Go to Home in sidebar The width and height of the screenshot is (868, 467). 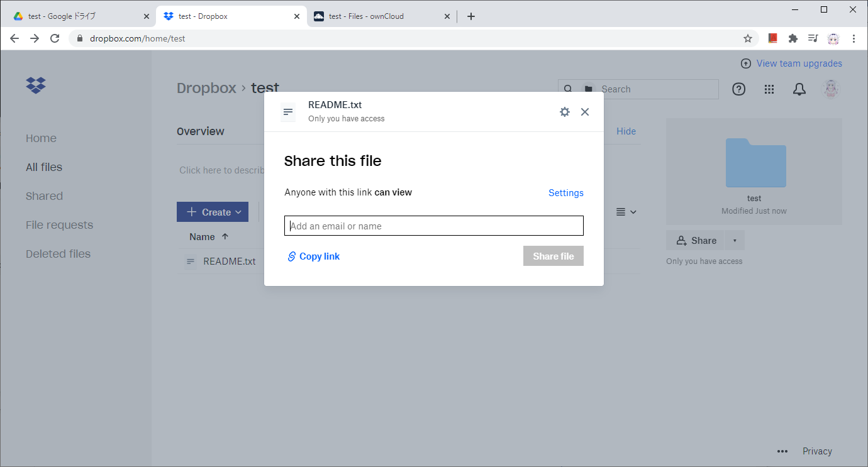pyautogui.click(x=41, y=138)
